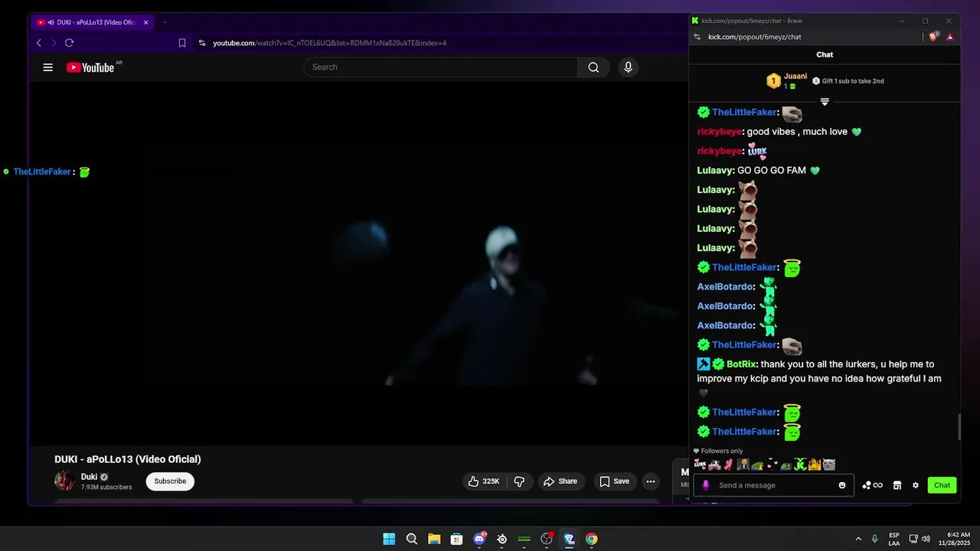
Task: Switch ESP LAA keyboard language indicator
Action: [894, 539]
